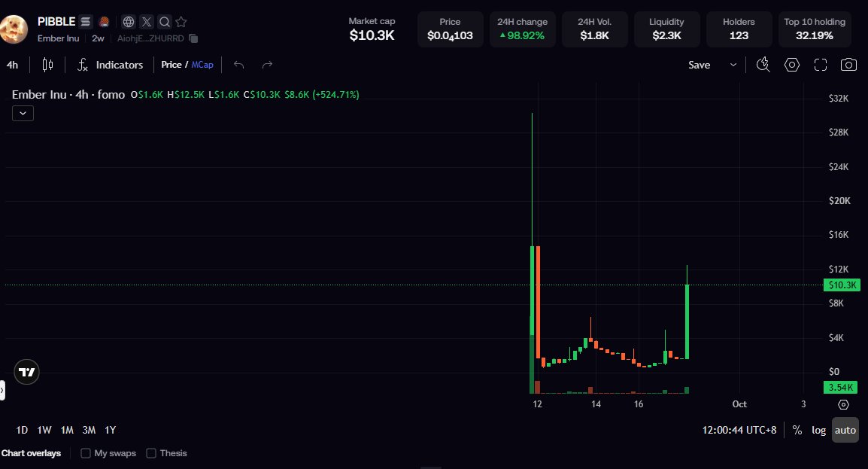Set chart range to 1D
This screenshot has height=469, width=868.
22,430
